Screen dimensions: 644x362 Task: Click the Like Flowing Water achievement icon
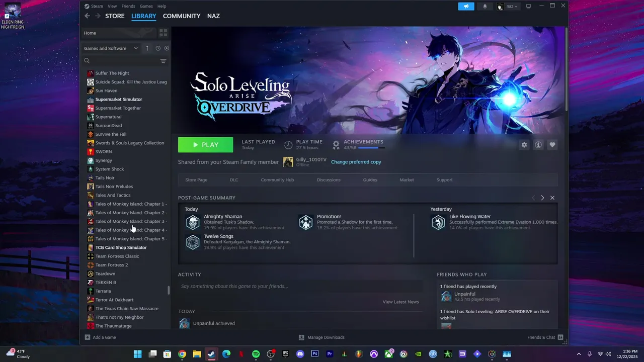(438, 222)
